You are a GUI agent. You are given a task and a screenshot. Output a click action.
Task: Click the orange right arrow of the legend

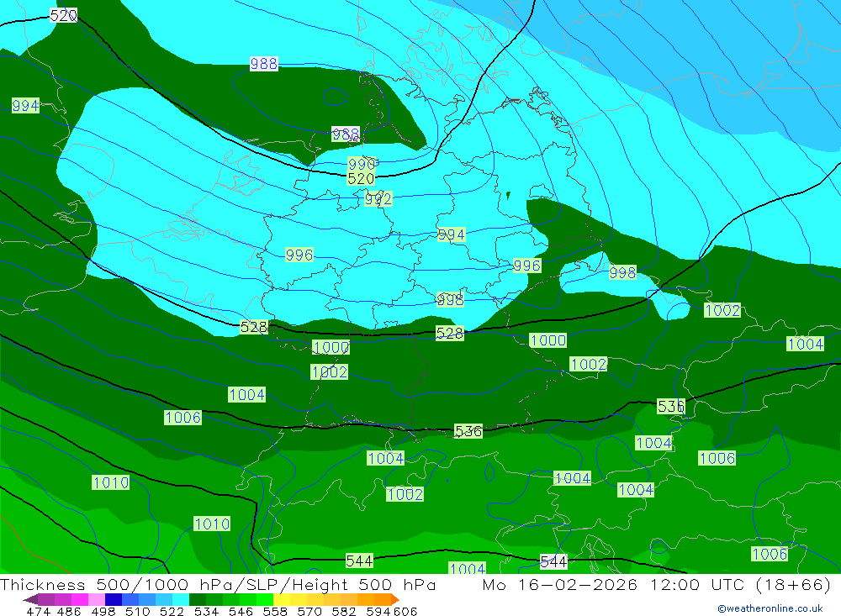coord(395,599)
